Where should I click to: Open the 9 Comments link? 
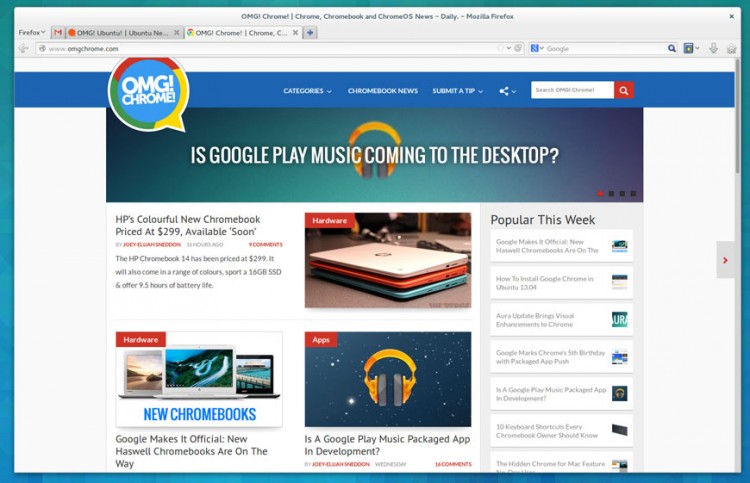[265, 244]
